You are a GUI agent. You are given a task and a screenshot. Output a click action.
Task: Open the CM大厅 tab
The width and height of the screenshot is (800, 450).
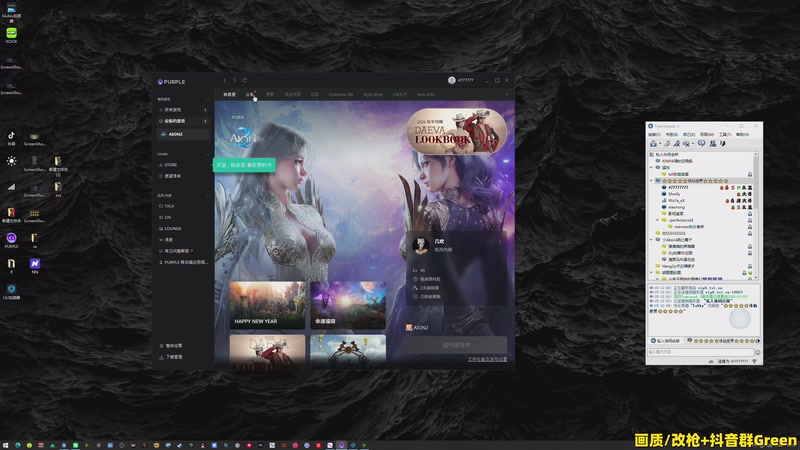(x=400, y=94)
